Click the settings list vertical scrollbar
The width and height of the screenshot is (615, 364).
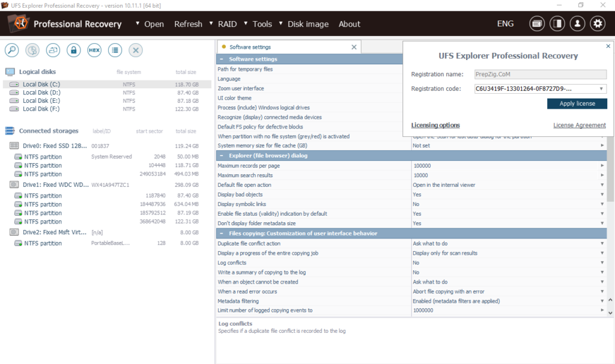click(610, 169)
